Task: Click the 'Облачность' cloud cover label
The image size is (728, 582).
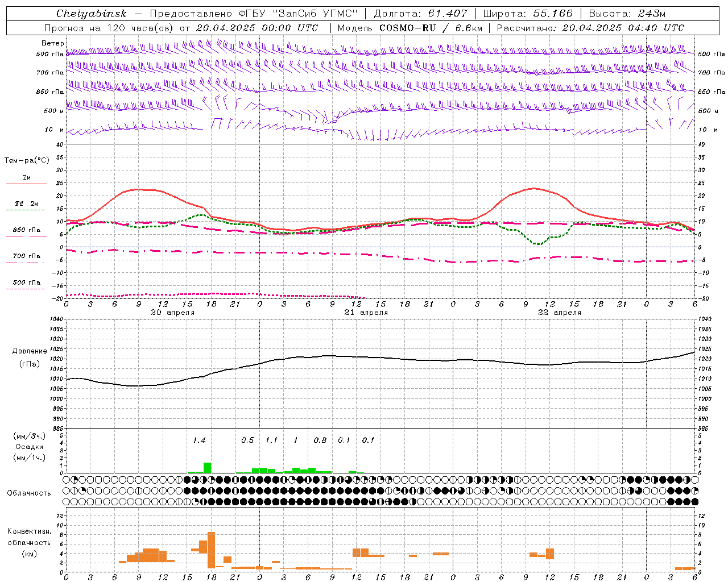Action: 29,493
